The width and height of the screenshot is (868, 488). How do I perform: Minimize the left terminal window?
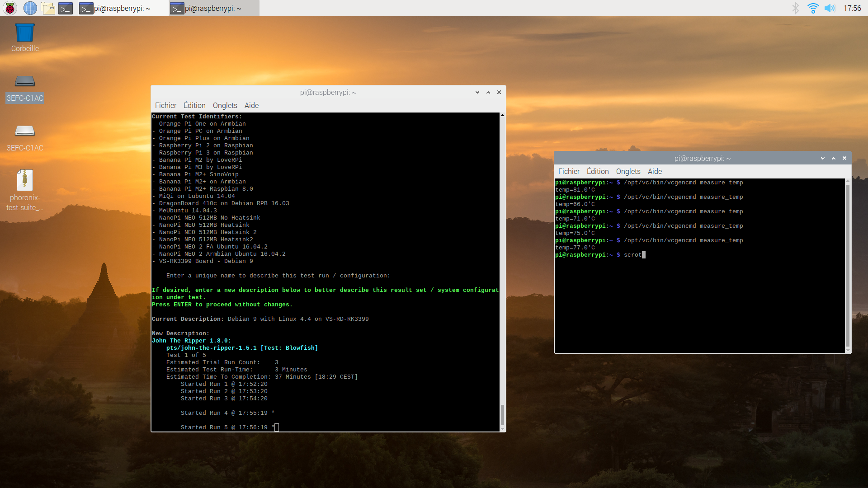[477, 92]
